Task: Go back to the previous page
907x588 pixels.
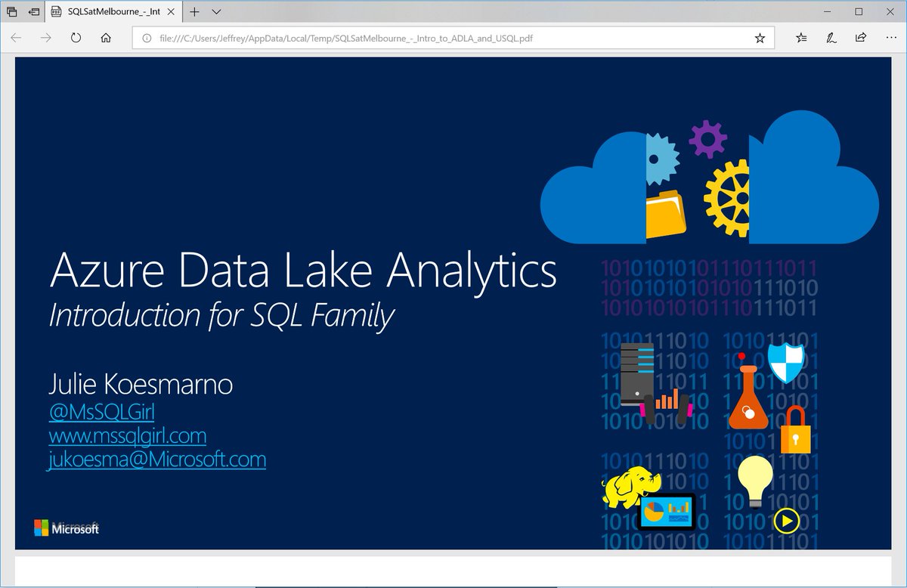Action: 15,38
